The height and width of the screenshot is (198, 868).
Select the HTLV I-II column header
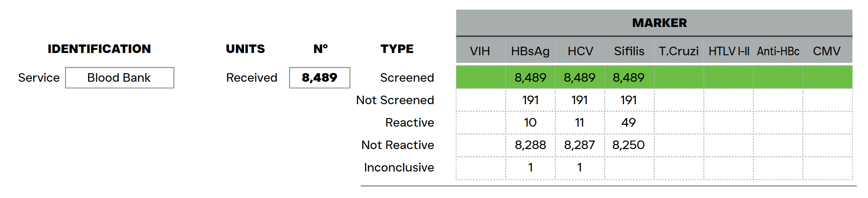(729, 51)
